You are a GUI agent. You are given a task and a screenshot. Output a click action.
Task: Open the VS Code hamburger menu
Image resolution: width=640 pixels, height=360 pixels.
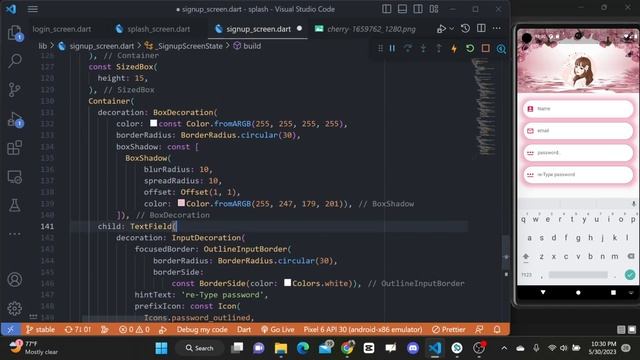(33, 9)
